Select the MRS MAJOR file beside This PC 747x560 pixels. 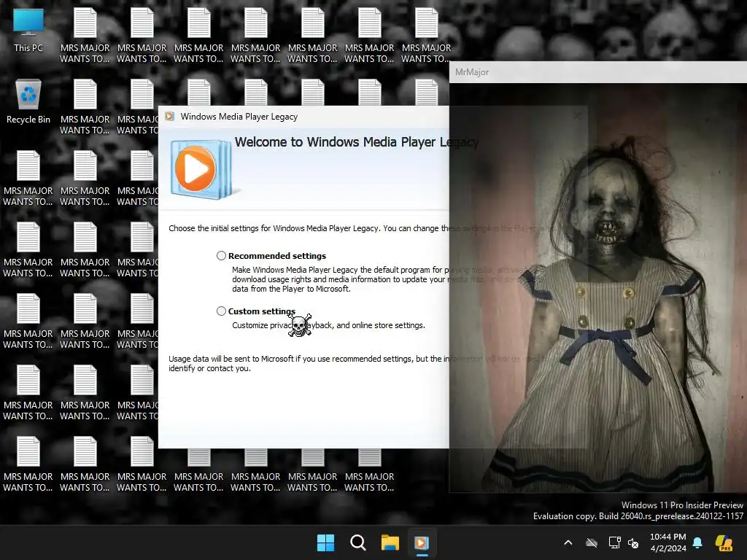tap(85, 35)
